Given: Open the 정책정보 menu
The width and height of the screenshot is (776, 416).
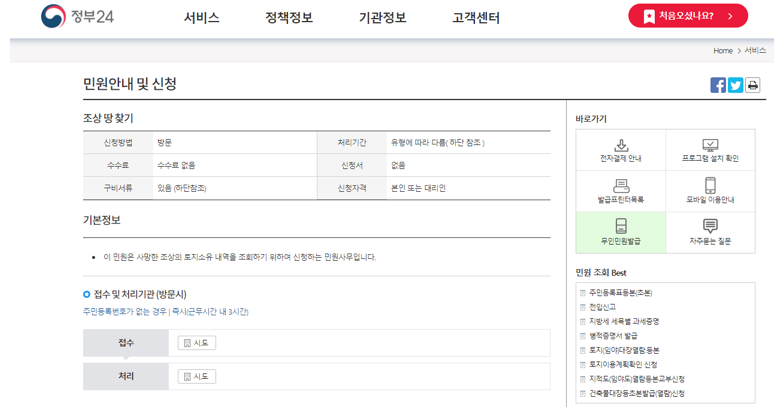Looking at the screenshot, I should tap(289, 18).
